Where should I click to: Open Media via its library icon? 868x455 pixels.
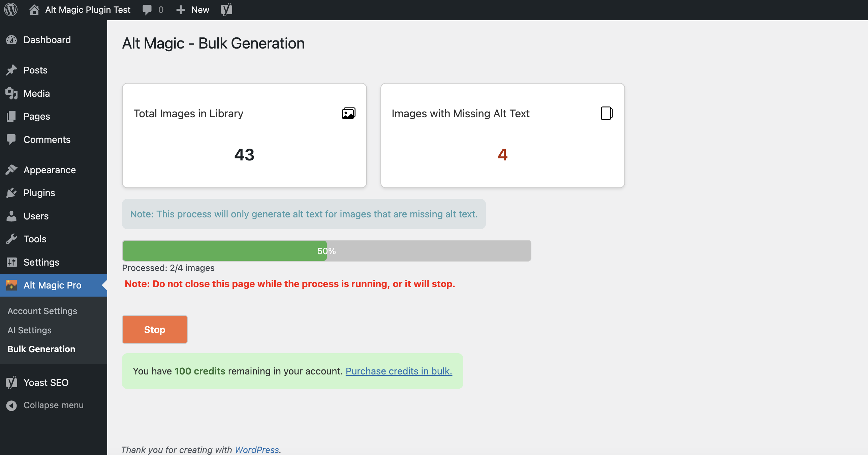click(x=12, y=93)
